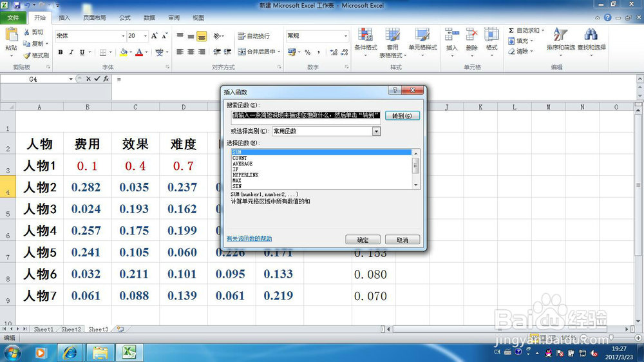The height and width of the screenshot is (362, 644).
Task: Open 清除 clear dropdown
Action: (x=521, y=52)
